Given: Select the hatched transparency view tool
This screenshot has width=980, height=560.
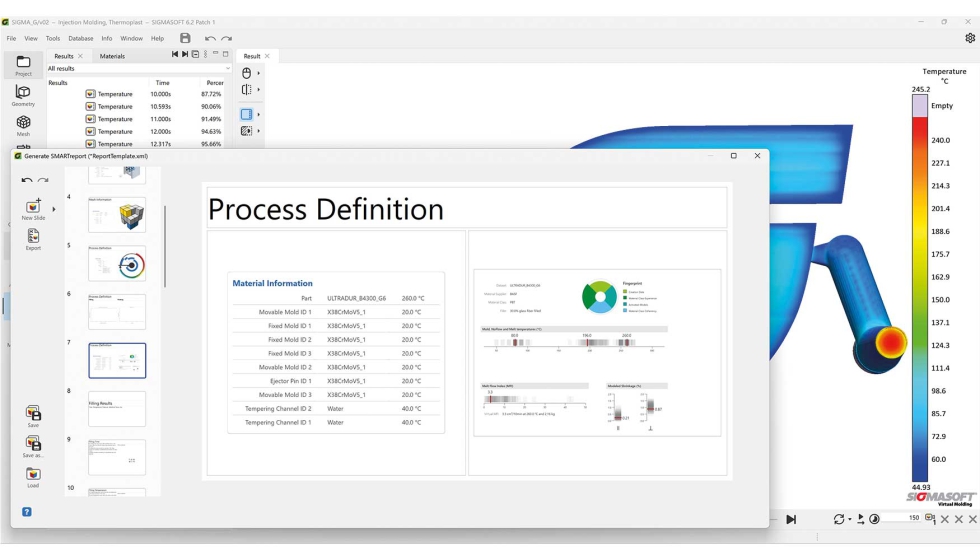Looking at the screenshot, I should pos(246,131).
